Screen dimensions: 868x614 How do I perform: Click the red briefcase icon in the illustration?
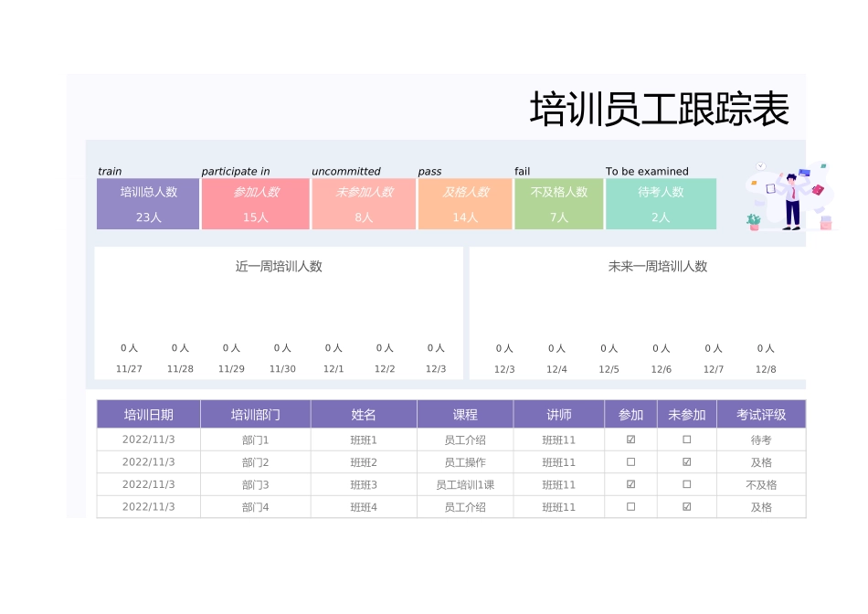[818, 189]
